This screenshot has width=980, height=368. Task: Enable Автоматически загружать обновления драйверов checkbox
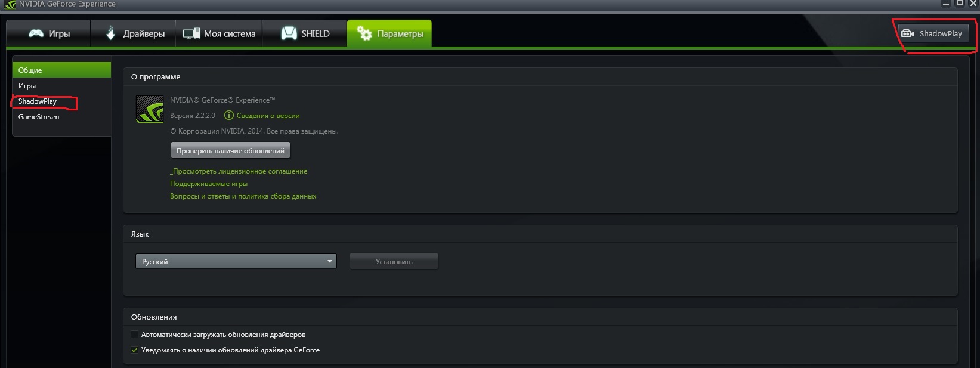click(x=134, y=335)
